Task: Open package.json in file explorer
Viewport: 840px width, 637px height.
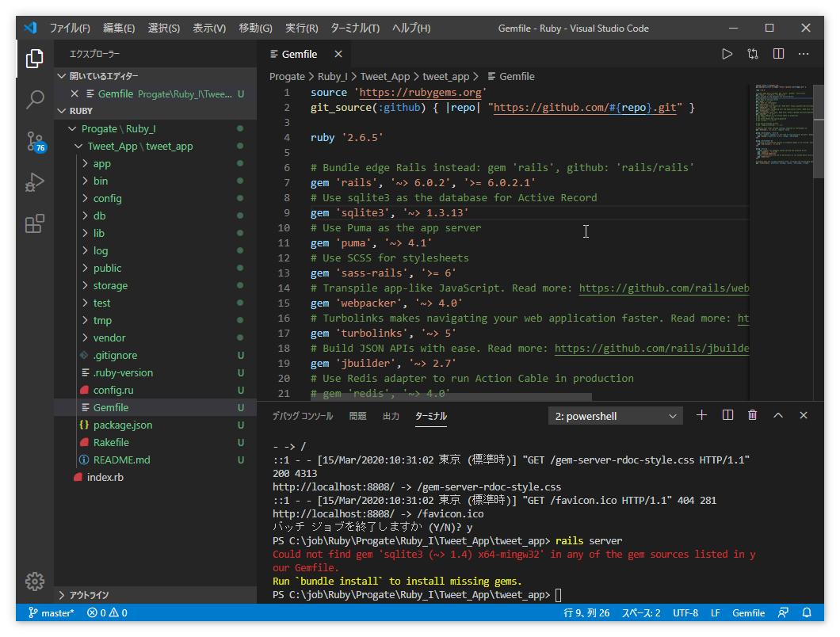Action: 123,425
